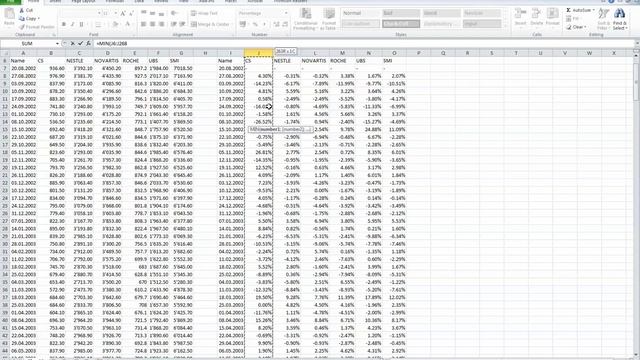Open the Name Box dropdown arrow
The height and width of the screenshot is (360, 640).
coord(57,43)
